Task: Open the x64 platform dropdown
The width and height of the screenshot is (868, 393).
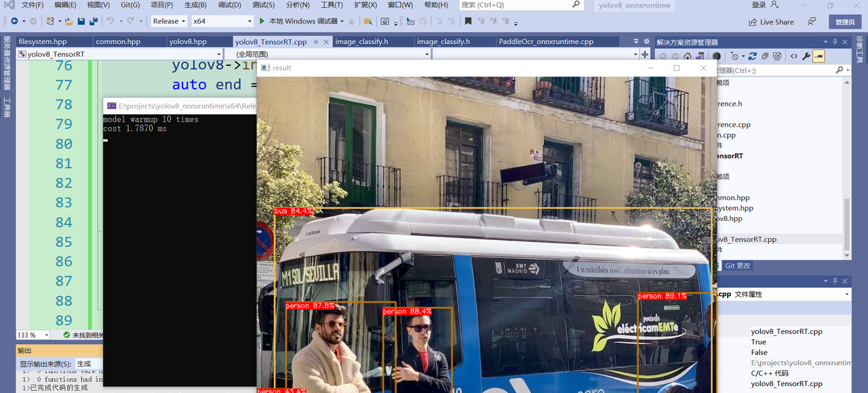Action: (222, 22)
